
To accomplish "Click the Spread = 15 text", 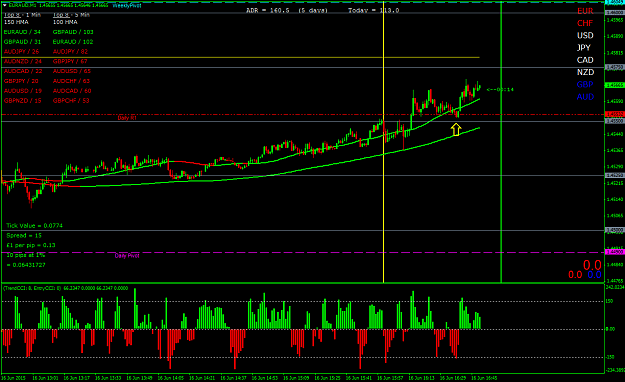I will click(x=24, y=236).
